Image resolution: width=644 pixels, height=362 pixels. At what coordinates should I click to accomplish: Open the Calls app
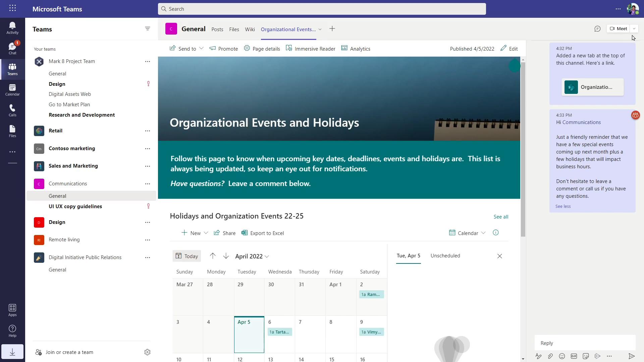pyautogui.click(x=12, y=111)
